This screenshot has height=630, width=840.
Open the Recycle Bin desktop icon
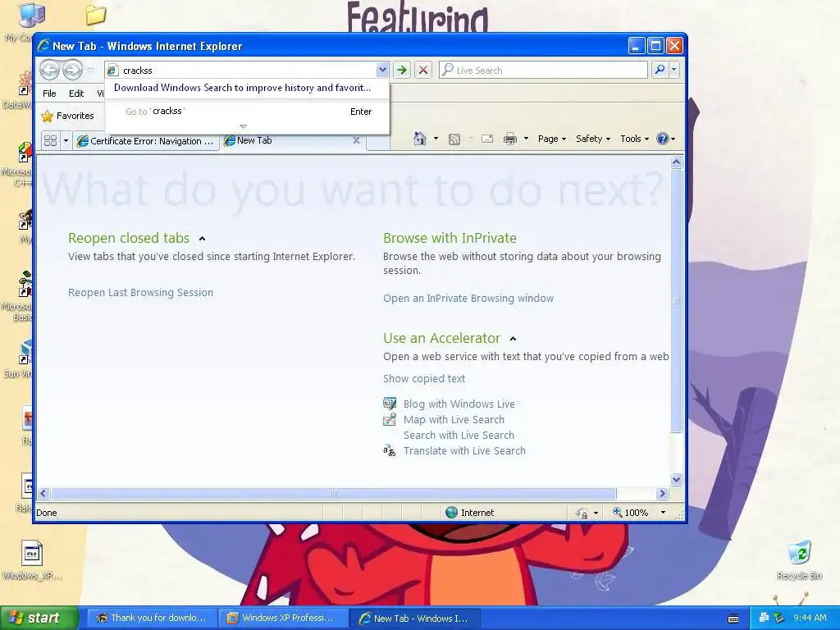coord(799,560)
